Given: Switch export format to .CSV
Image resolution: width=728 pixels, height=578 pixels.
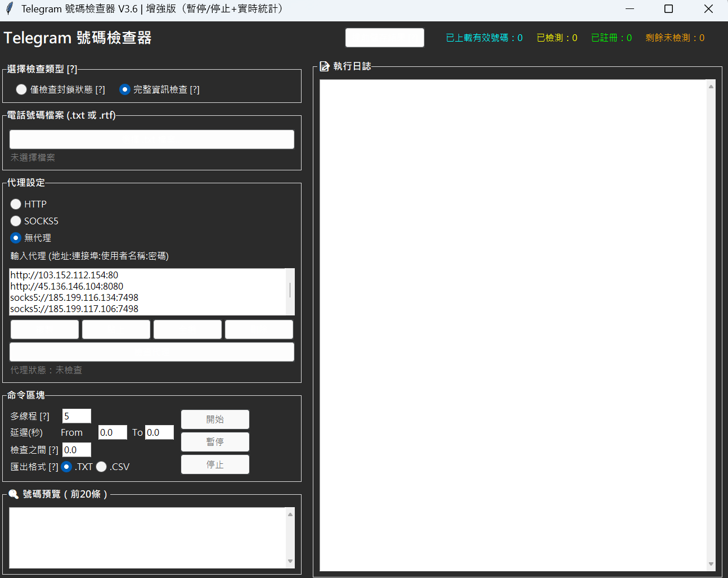Looking at the screenshot, I should click(101, 467).
